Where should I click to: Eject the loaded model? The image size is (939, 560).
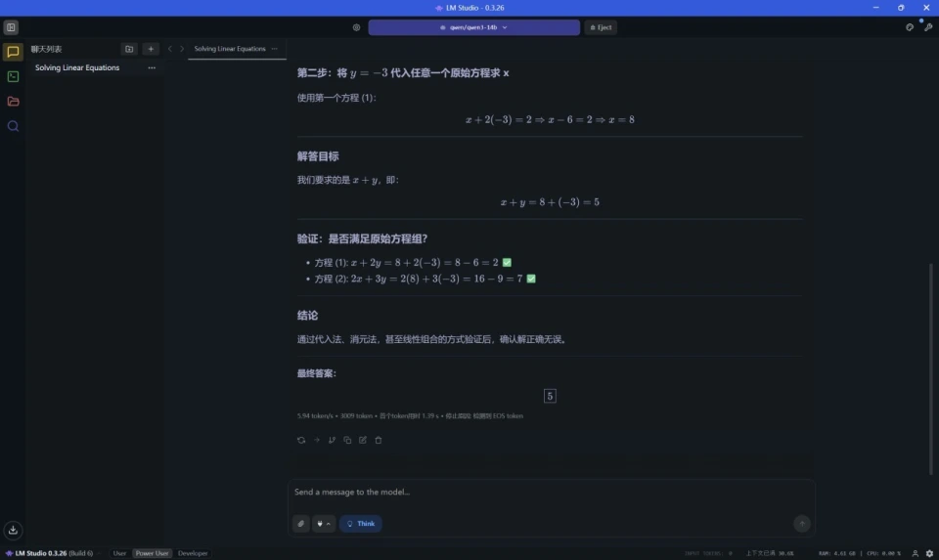tap(601, 27)
